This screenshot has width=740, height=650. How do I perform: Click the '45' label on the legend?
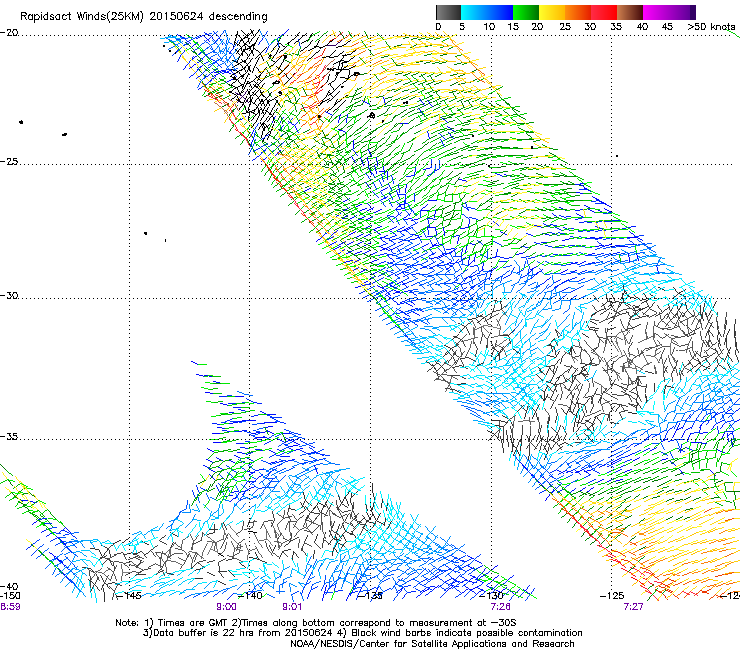[x=667, y=27]
